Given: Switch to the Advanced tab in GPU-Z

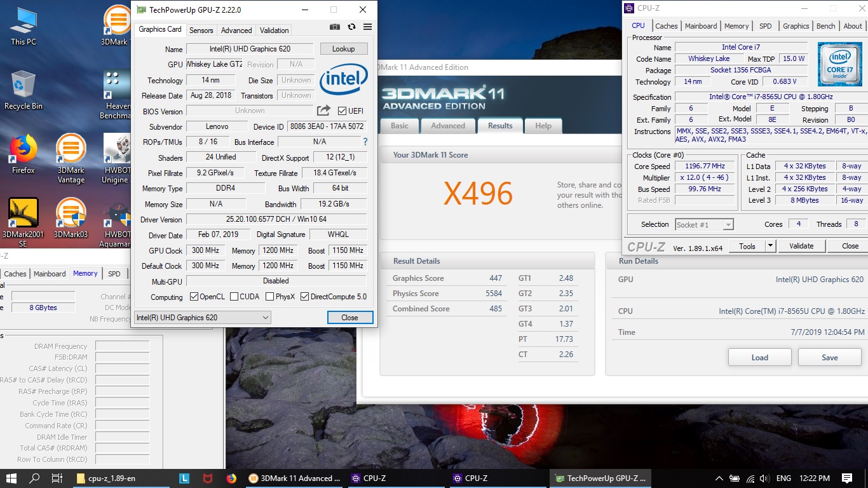Looking at the screenshot, I should [236, 30].
